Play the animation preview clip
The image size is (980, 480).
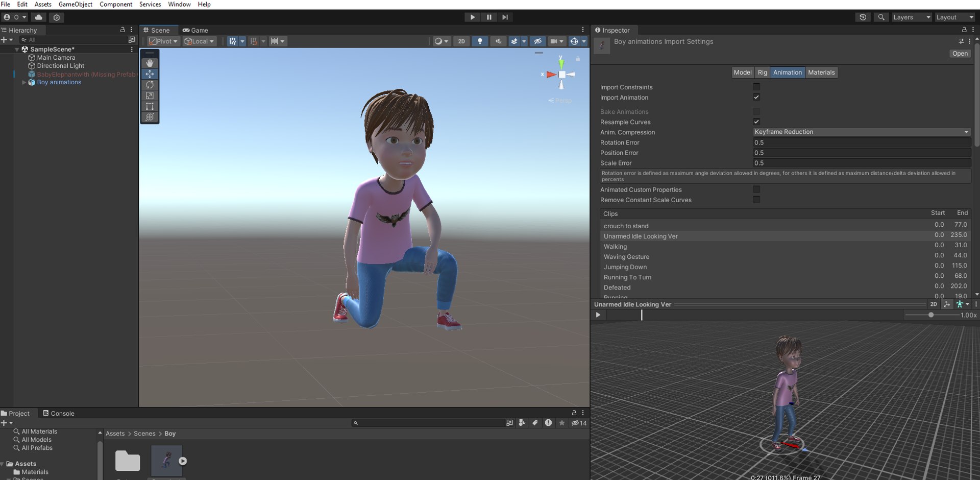click(x=598, y=315)
